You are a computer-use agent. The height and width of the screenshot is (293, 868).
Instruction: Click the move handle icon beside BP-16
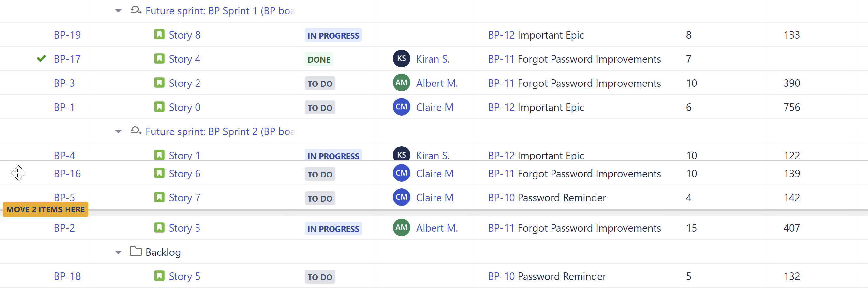point(18,173)
